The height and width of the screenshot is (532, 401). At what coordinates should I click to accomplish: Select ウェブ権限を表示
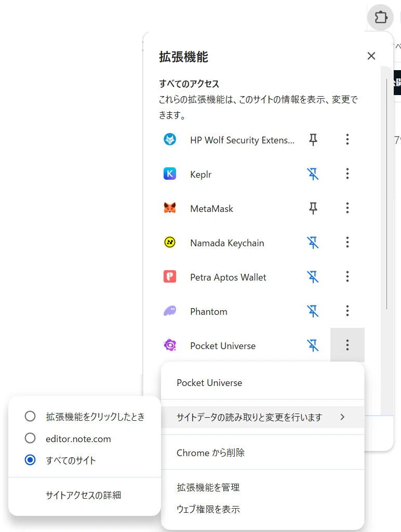pos(263,509)
